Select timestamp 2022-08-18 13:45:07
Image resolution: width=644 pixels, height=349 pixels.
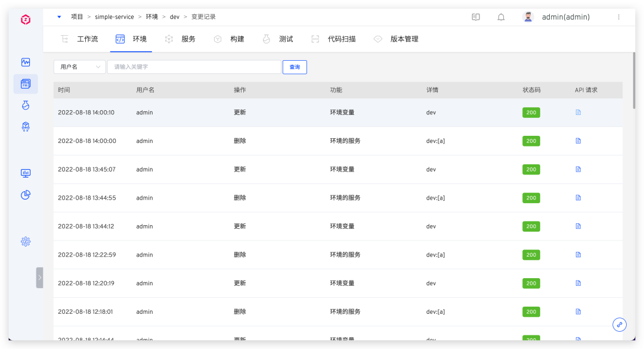[x=86, y=169]
